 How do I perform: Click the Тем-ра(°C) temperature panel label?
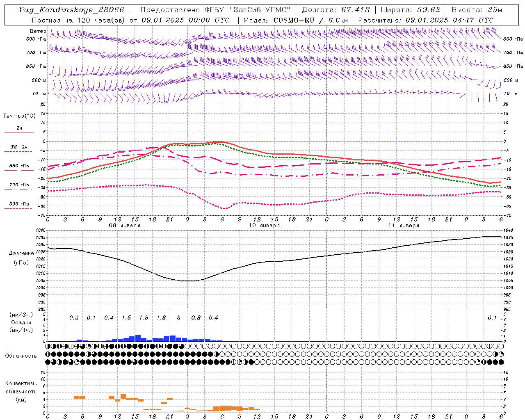tap(19, 116)
